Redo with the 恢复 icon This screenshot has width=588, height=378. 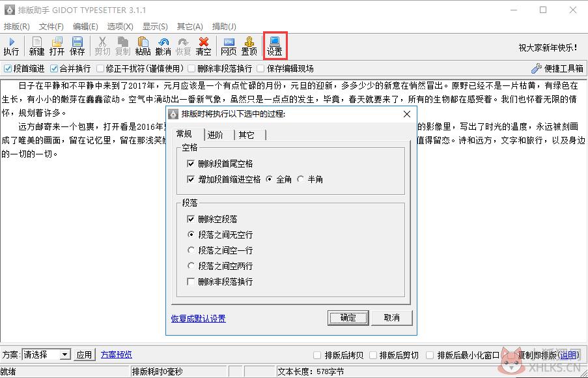pos(184,46)
